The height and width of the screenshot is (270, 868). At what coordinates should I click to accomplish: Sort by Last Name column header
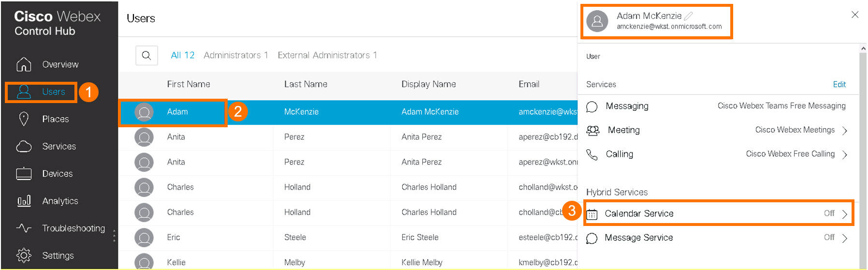click(305, 84)
